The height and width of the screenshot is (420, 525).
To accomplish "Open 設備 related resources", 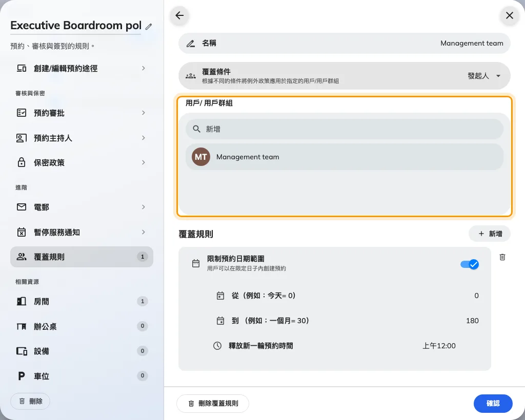I will pyautogui.click(x=82, y=351).
